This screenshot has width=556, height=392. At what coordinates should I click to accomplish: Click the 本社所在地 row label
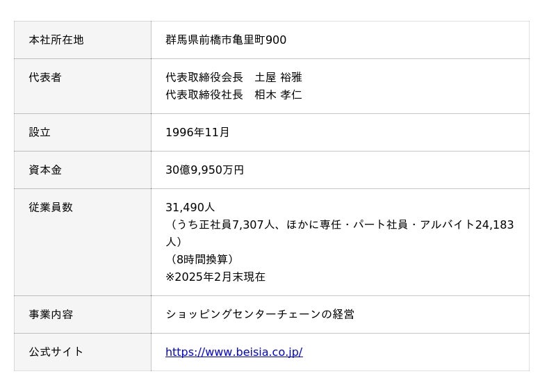pos(56,40)
